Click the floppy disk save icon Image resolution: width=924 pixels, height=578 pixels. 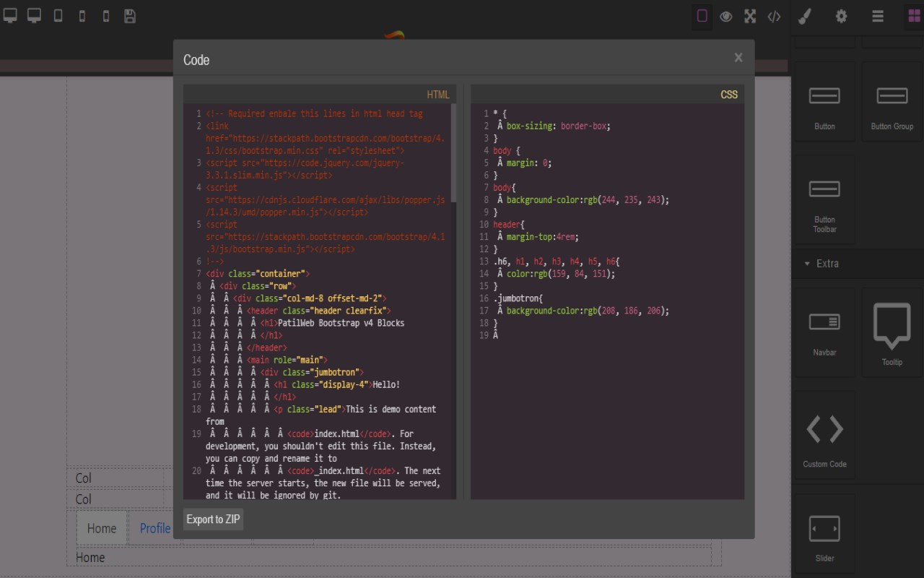130,16
